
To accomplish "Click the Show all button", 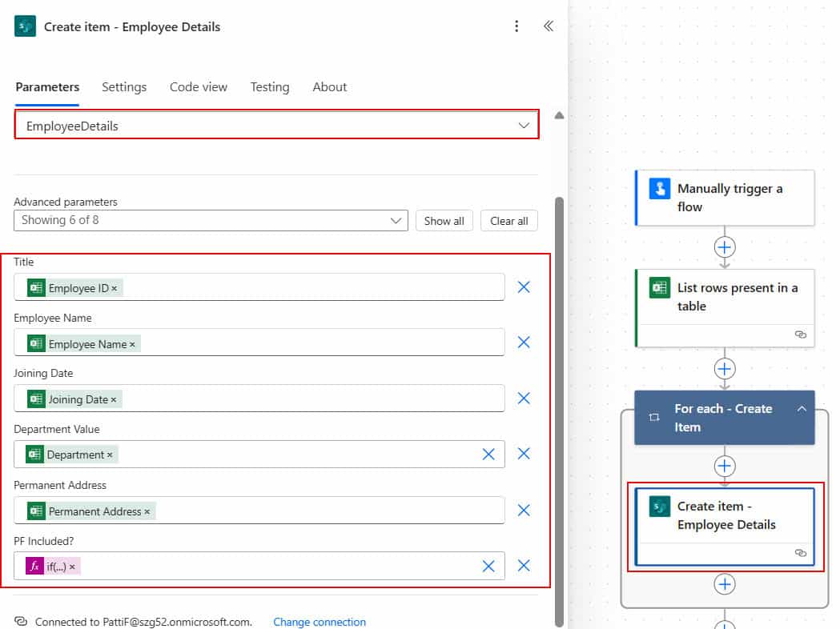I will (444, 220).
